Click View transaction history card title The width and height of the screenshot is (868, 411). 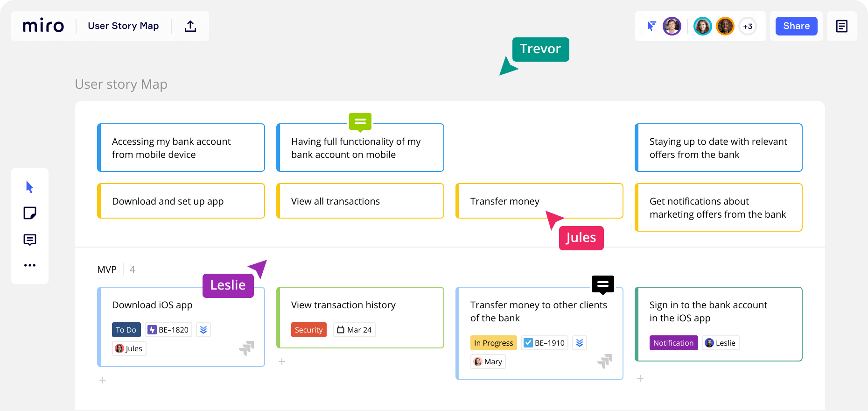point(343,305)
